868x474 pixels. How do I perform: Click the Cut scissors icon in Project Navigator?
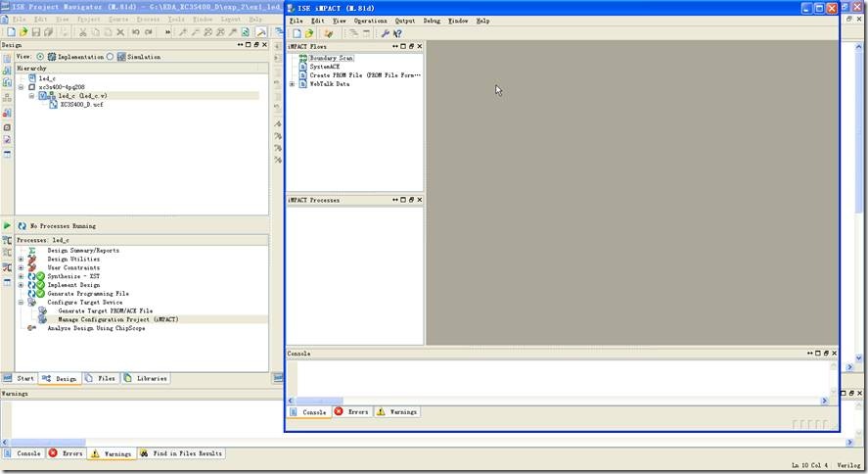(x=82, y=32)
